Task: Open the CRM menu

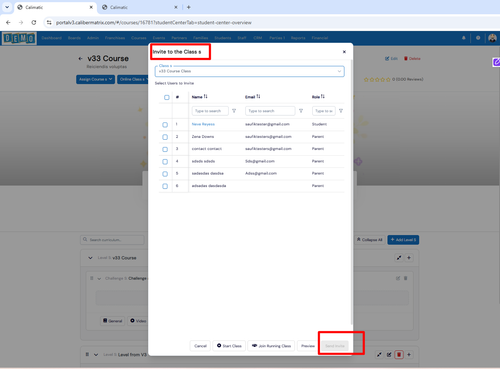Action: point(258,38)
